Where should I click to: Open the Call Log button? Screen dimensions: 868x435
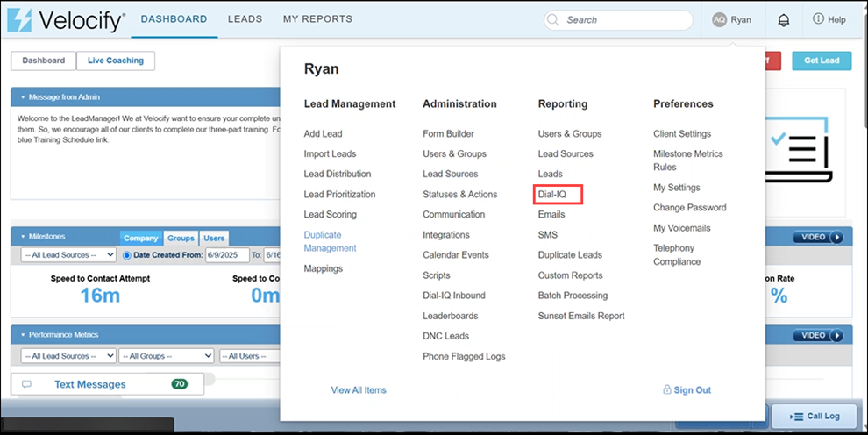(x=815, y=417)
